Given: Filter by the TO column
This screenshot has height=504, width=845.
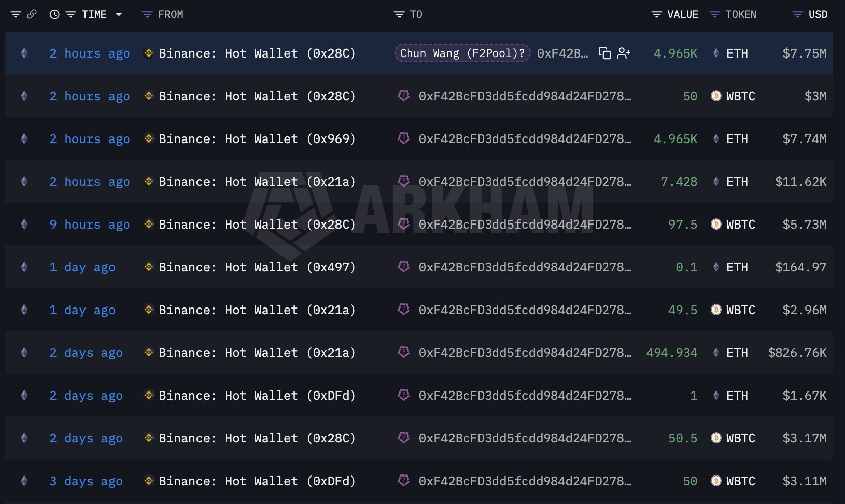Looking at the screenshot, I should point(399,15).
